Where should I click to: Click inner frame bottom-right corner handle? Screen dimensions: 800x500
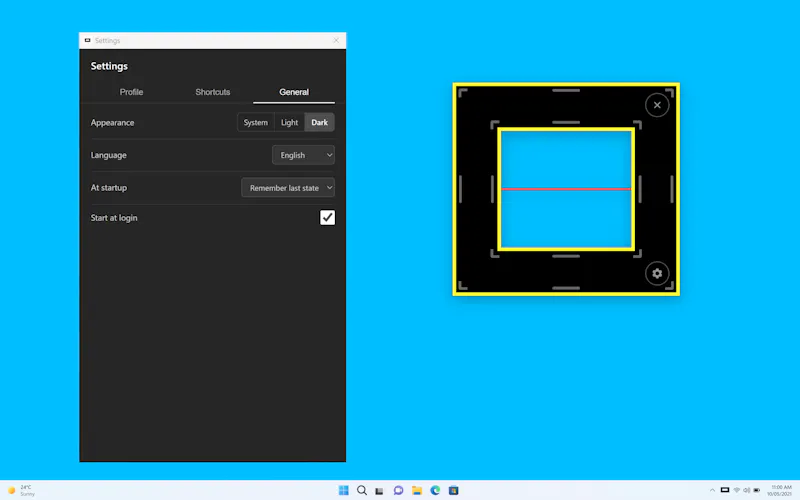637,254
